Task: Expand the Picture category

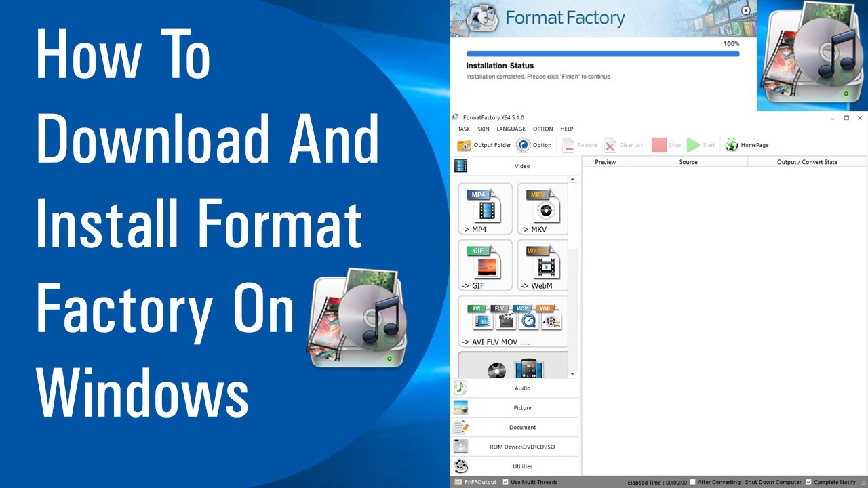Action: pyautogui.click(x=515, y=408)
